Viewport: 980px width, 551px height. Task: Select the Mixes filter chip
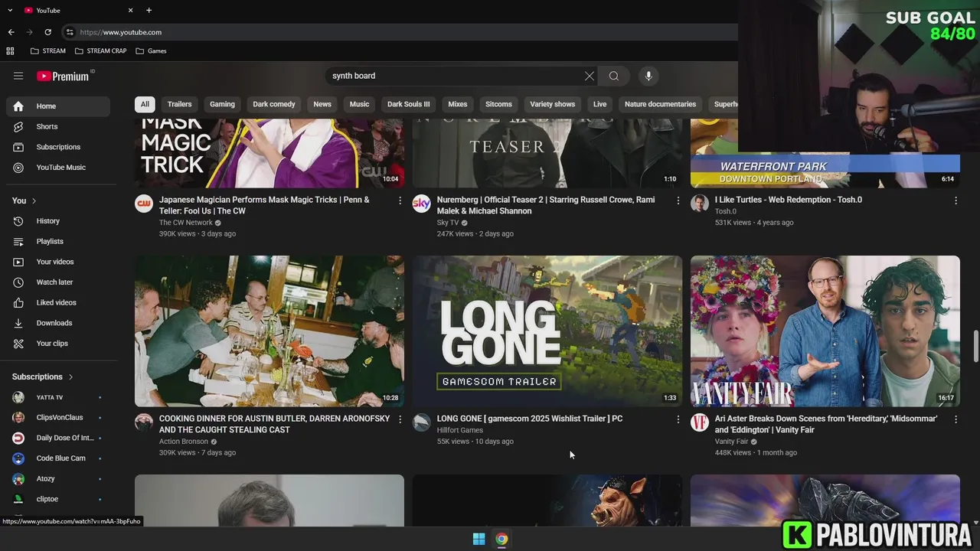(x=458, y=104)
